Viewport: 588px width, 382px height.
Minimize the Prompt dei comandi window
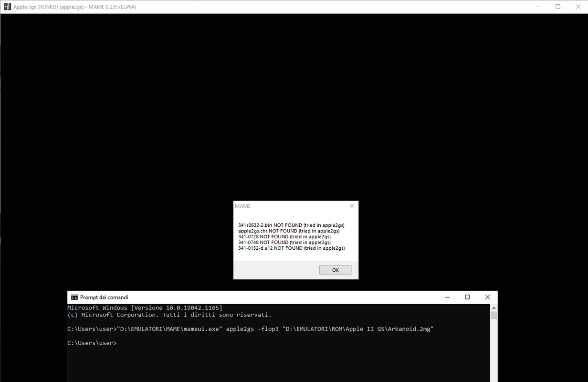coord(447,297)
